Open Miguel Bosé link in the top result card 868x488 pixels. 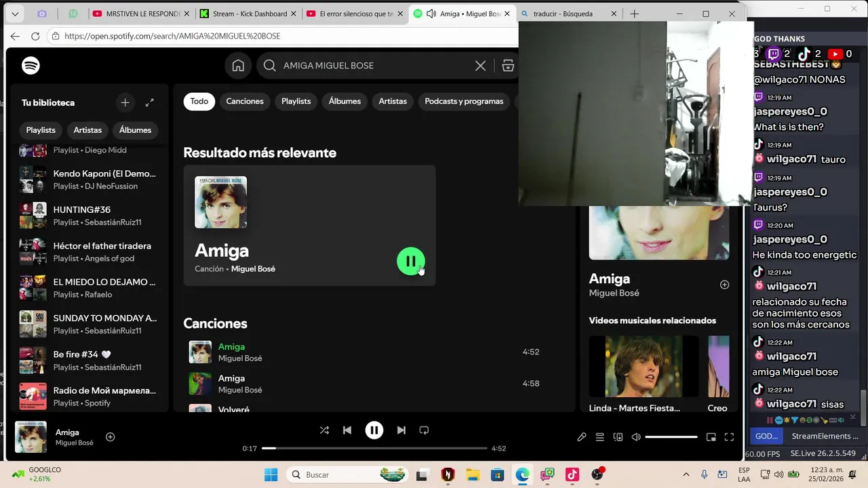pyautogui.click(x=253, y=269)
